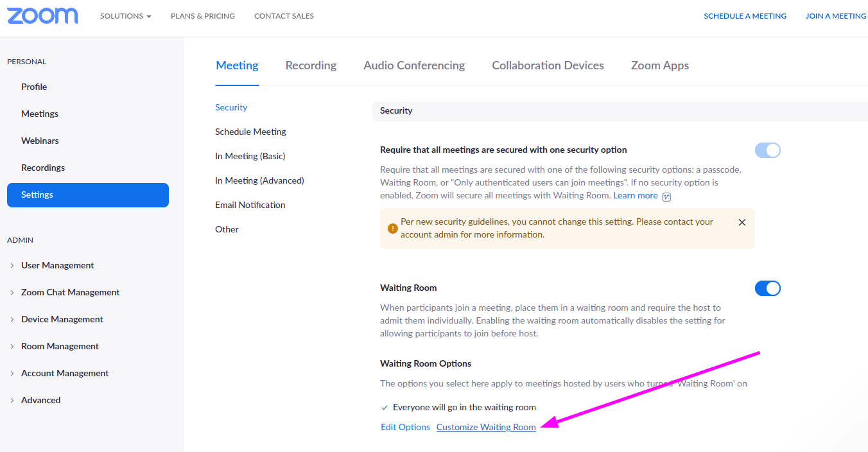
Task: Toggle the Waiting Room switch
Action: click(x=768, y=288)
